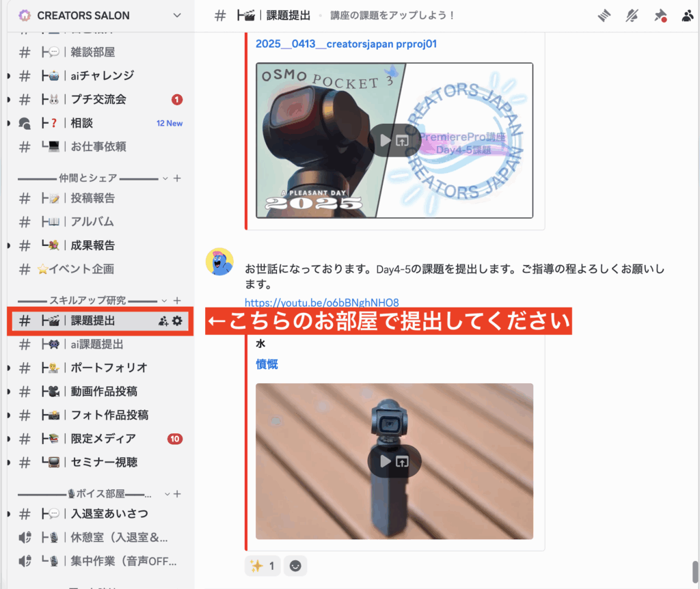
Task: Open the 動画作品投稿 channel
Action: pos(100,392)
